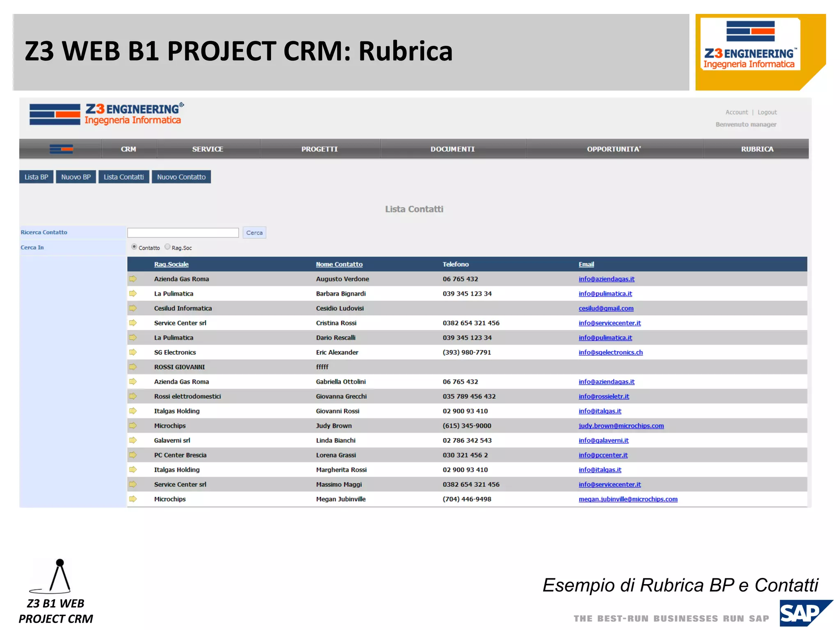Open Giovanni Rossi's info@italgas.it link
This screenshot has height=630, width=840.
600,411
